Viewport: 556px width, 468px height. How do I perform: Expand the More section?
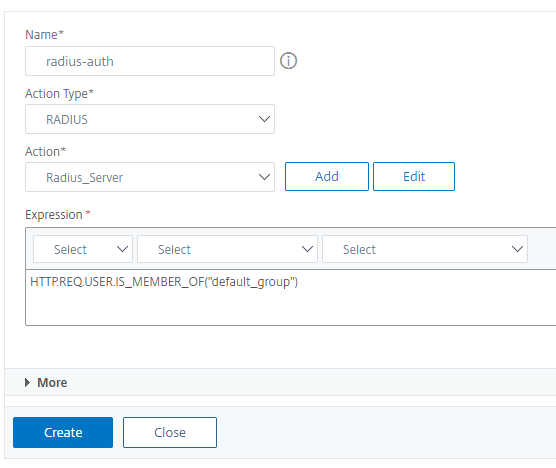(x=46, y=383)
